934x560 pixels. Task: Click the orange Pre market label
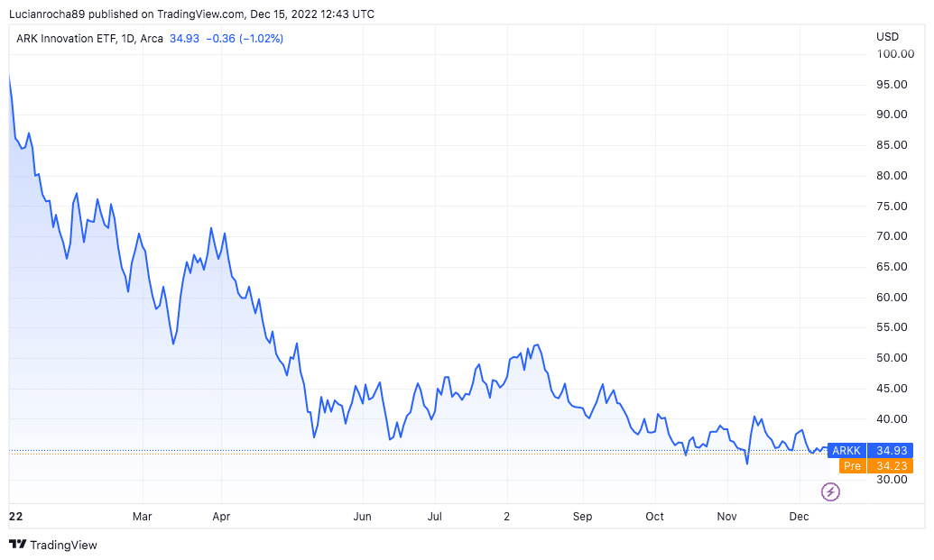coord(853,466)
